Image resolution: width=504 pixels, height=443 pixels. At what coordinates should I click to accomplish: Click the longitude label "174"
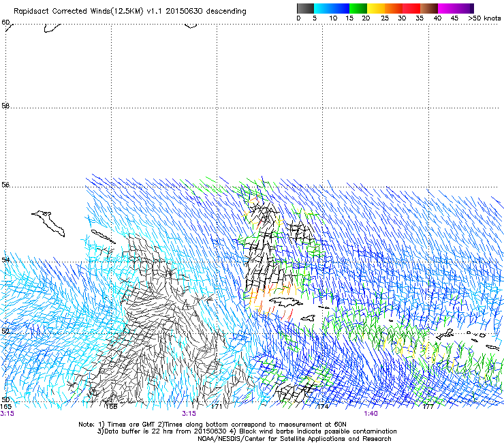pyautogui.click(x=323, y=407)
